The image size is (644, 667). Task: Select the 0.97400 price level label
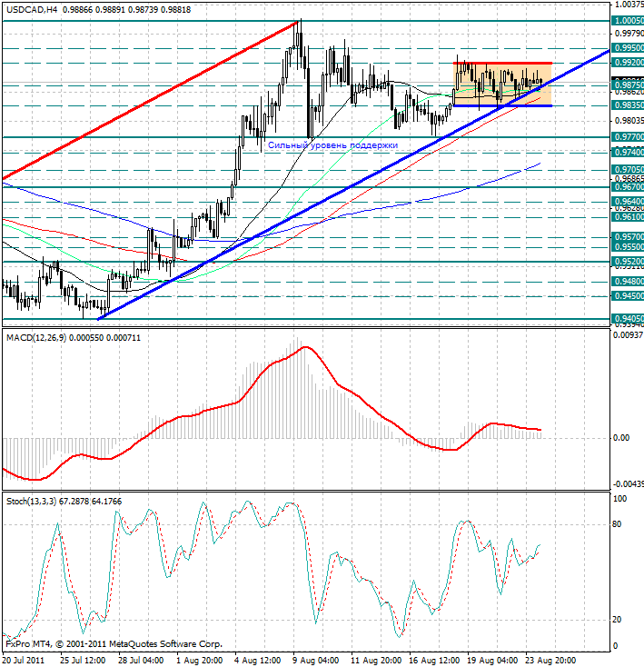point(628,153)
